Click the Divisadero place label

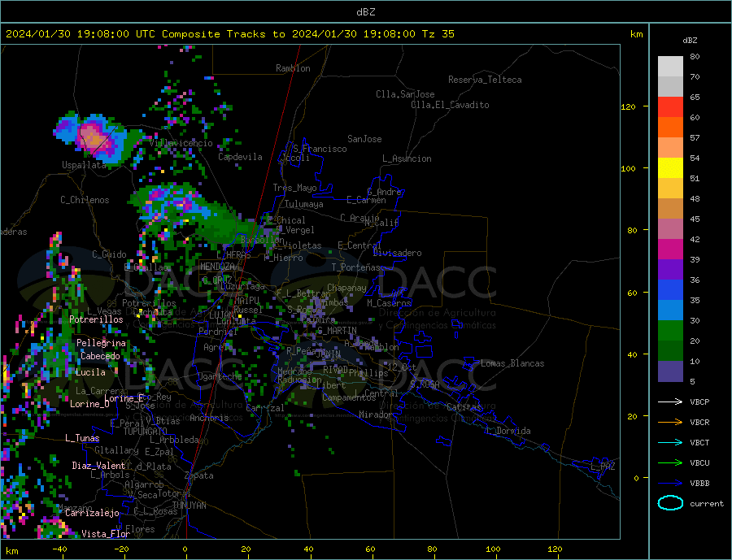[x=397, y=253]
